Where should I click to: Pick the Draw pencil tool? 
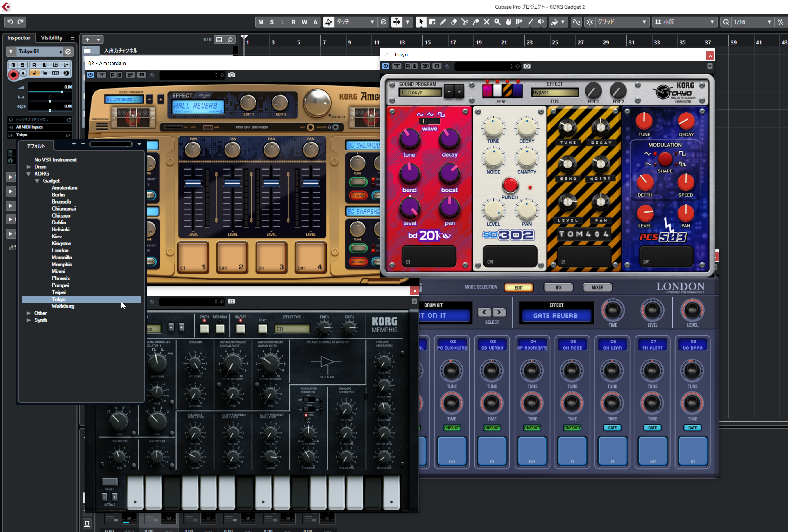pos(443,22)
